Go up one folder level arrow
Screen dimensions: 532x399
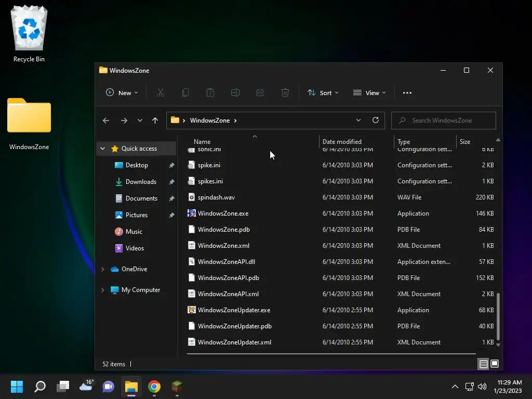(x=155, y=121)
